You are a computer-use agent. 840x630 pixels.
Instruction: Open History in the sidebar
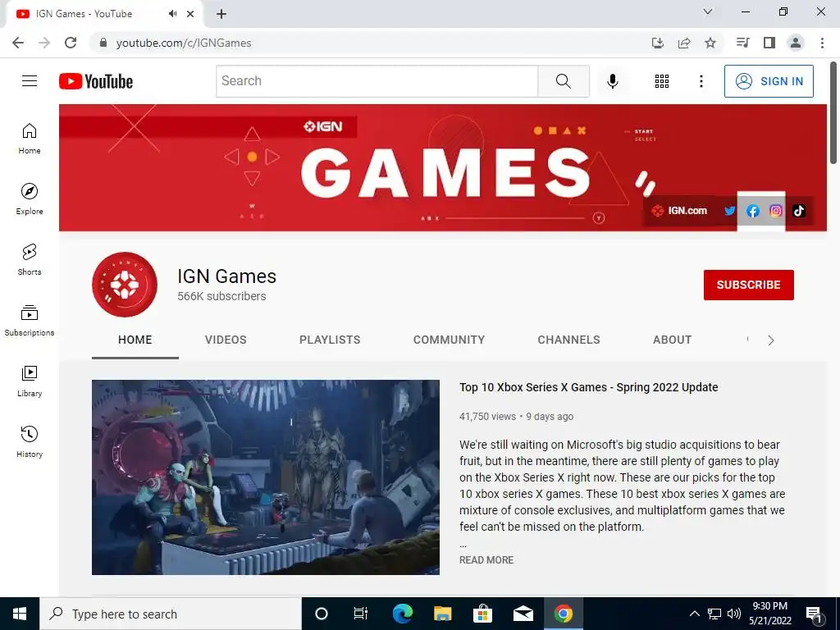[30, 441]
